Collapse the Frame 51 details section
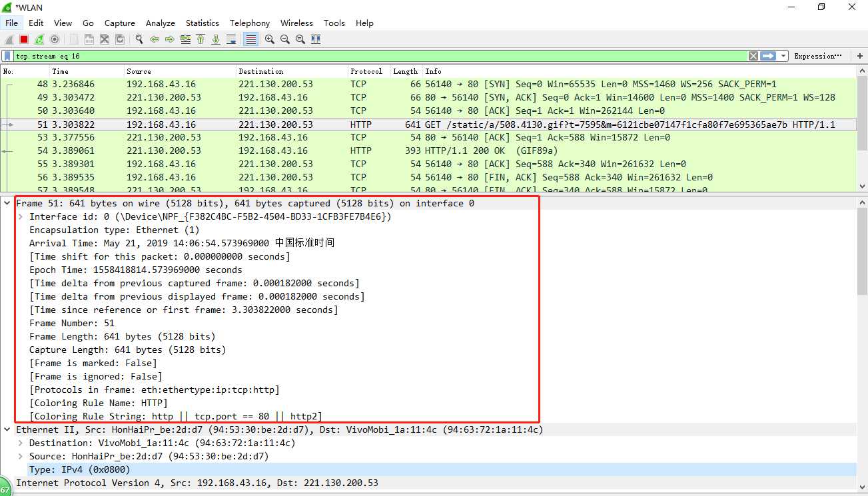The height and width of the screenshot is (496, 868). 7,203
